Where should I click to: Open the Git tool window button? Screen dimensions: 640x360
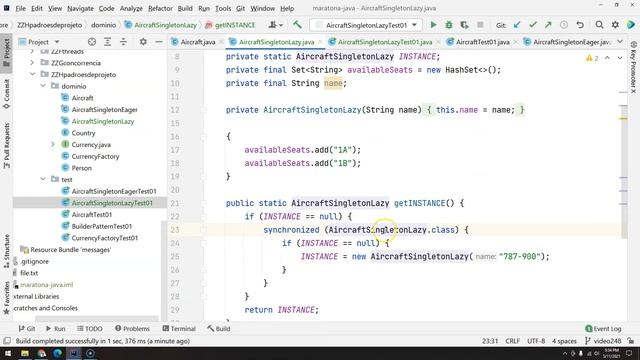27,328
